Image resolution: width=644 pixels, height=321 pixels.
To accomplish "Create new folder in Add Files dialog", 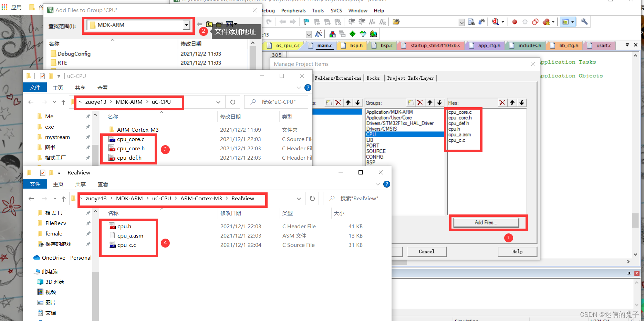I will click(x=219, y=24).
